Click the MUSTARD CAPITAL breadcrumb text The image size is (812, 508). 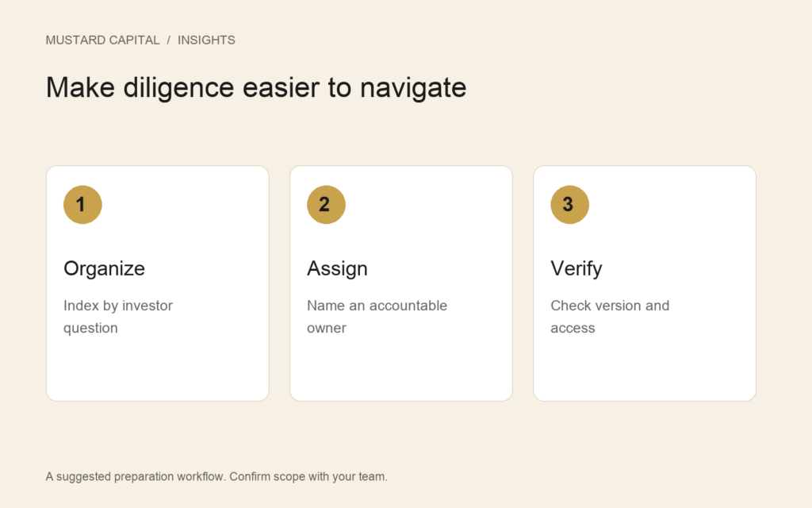[x=102, y=40]
